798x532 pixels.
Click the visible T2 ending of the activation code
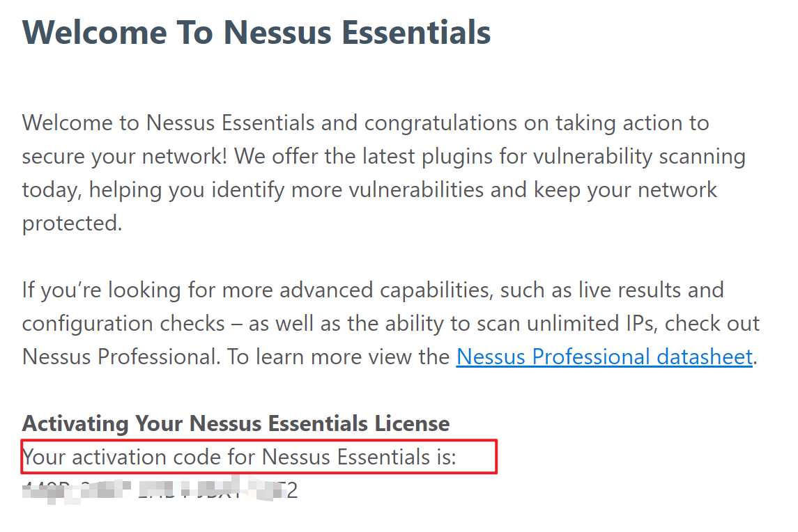[287, 490]
